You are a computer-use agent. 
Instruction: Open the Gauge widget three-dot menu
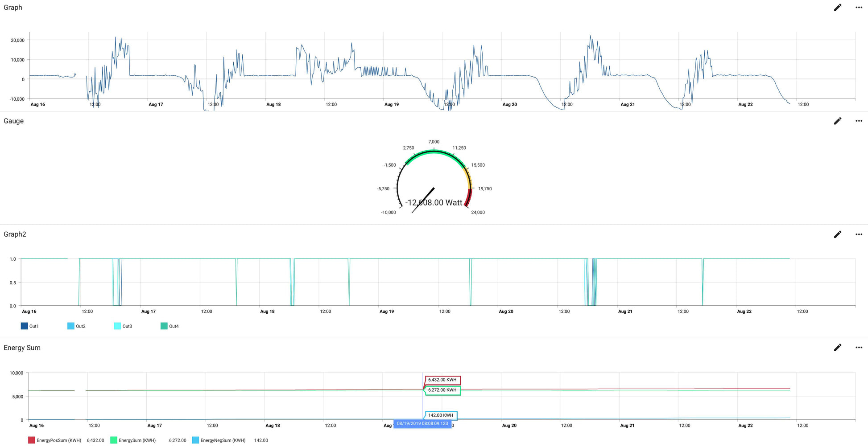point(859,121)
